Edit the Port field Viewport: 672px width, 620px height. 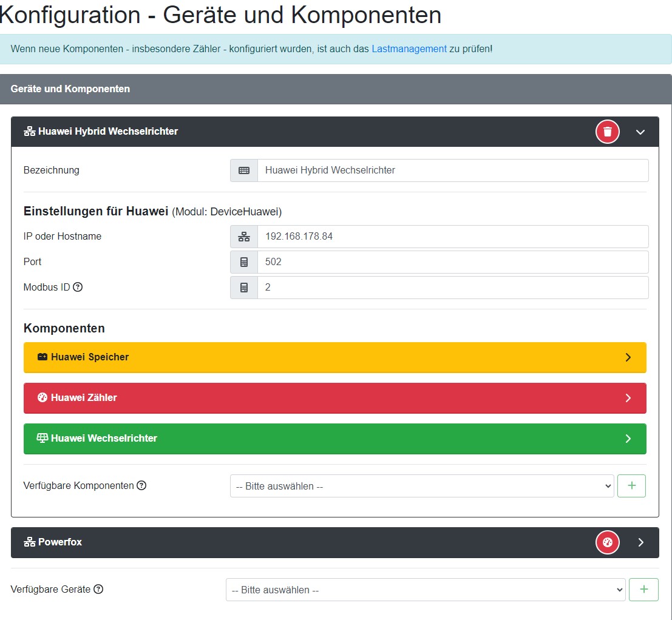453,262
